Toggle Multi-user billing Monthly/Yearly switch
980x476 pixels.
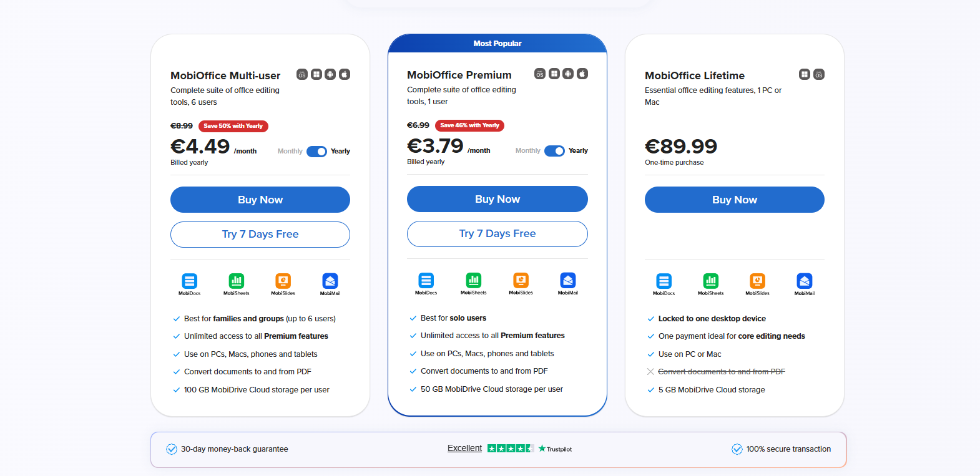[316, 152]
